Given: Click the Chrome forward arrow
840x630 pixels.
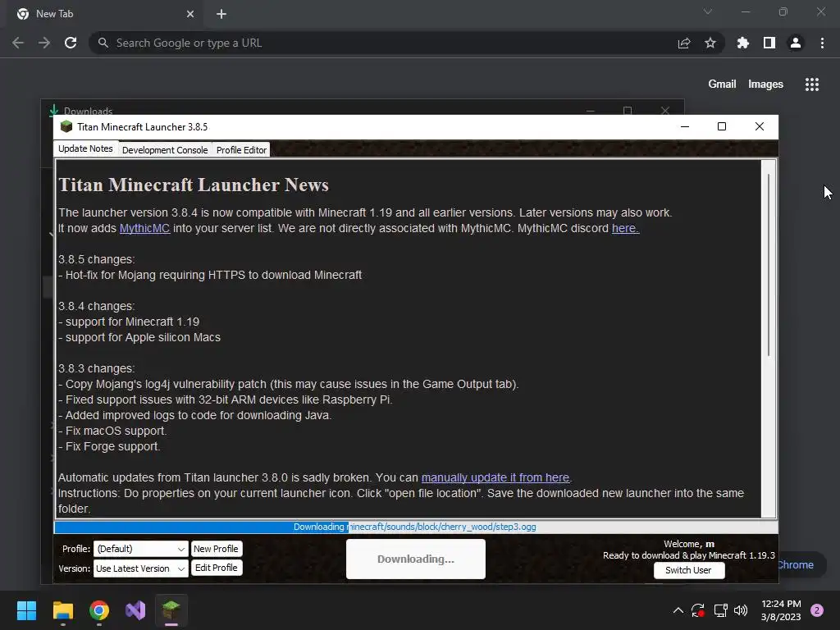Looking at the screenshot, I should [44, 43].
